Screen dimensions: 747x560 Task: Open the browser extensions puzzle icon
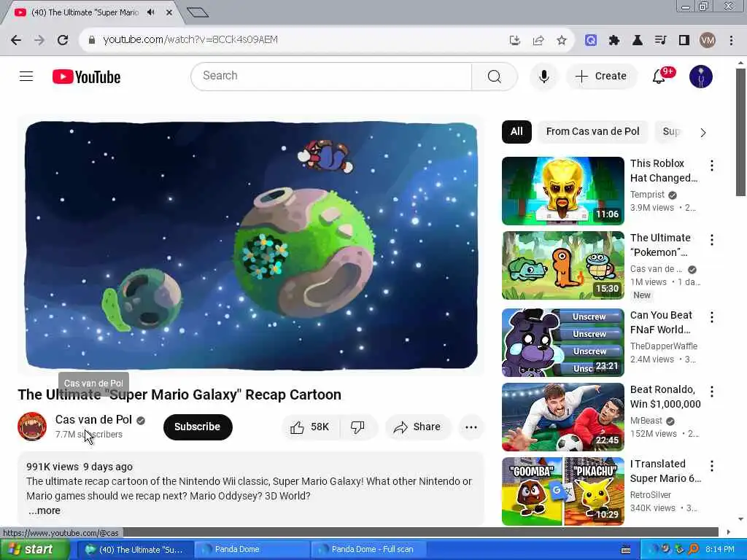[614, 40]
